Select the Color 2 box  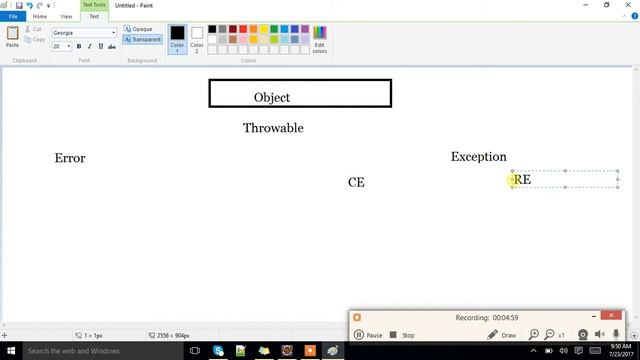(x=197, y=39)
